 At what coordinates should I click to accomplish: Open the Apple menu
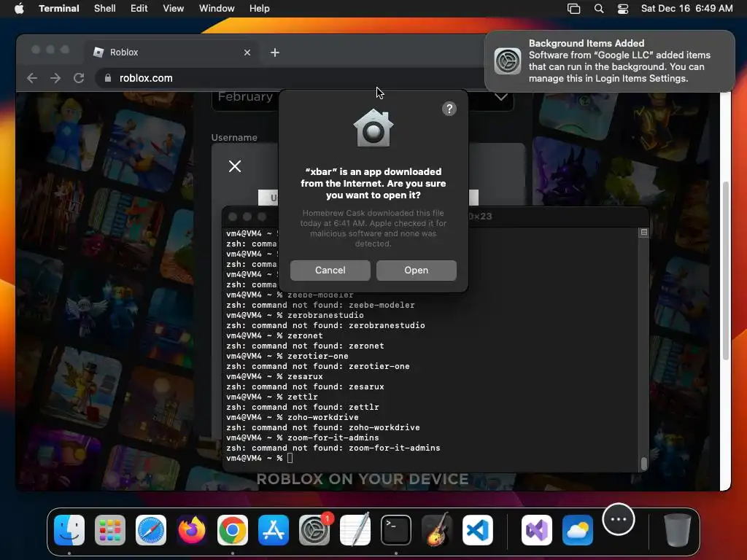point(19,8)
